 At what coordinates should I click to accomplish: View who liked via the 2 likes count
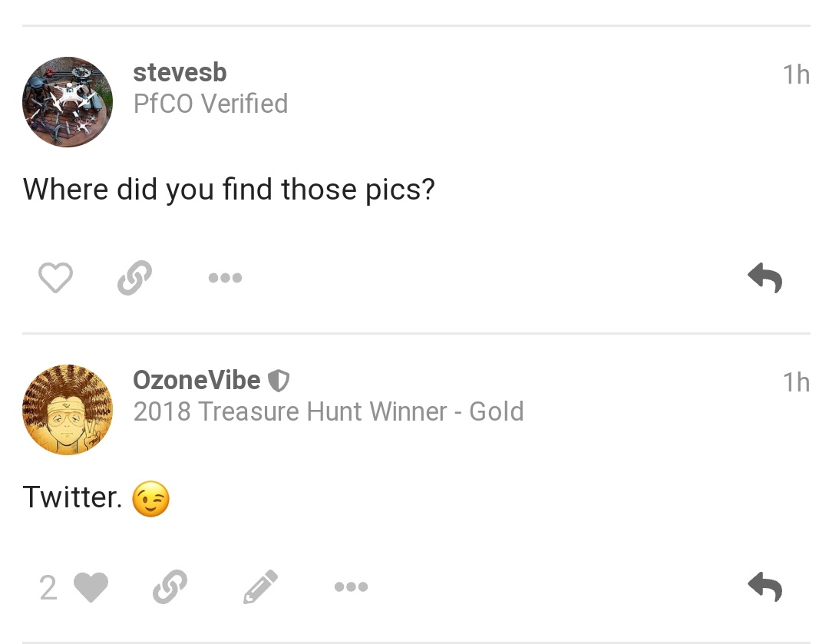tap(48, 588)
